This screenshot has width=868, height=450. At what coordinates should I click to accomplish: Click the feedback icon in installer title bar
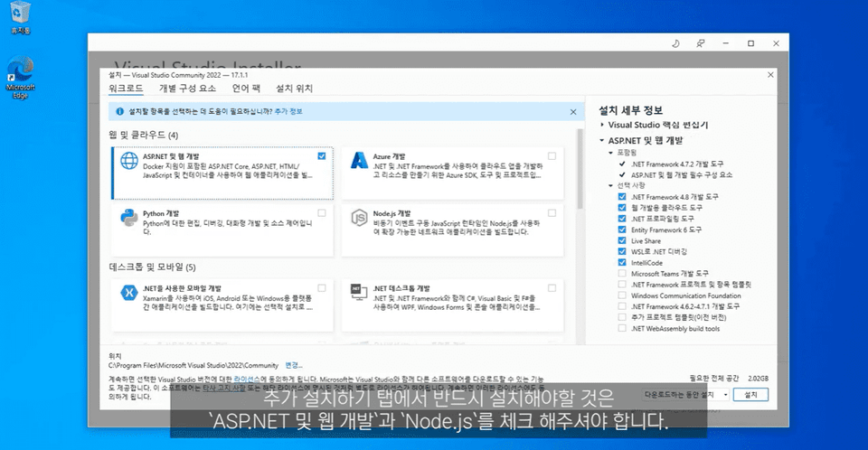[701, 43]
